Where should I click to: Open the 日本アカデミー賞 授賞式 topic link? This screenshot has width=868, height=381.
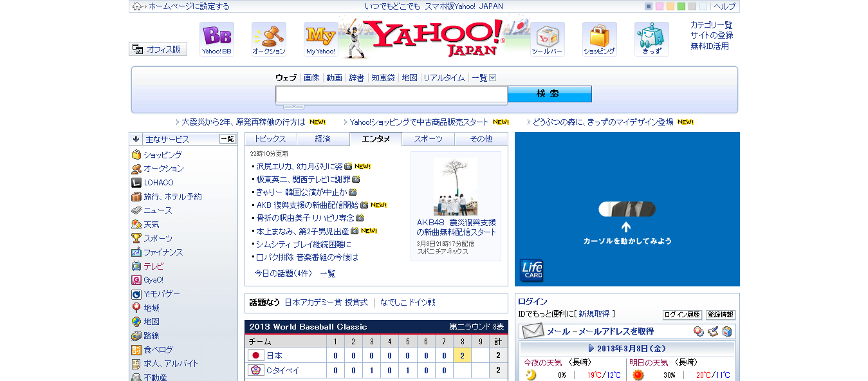[326, 302]
